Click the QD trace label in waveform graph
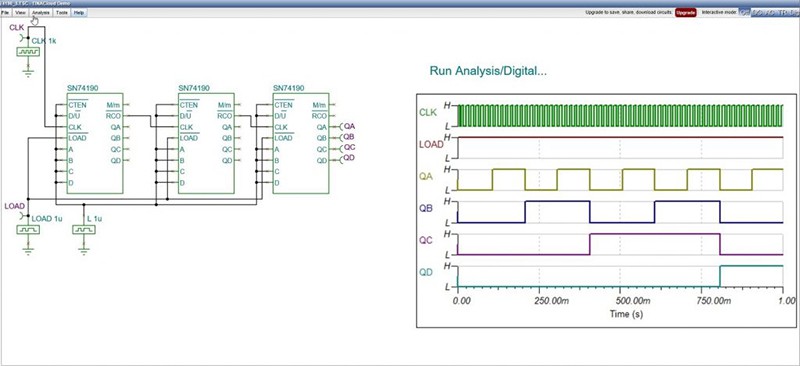800x366 pixels. pyautogui.click(x=426, y=273)
